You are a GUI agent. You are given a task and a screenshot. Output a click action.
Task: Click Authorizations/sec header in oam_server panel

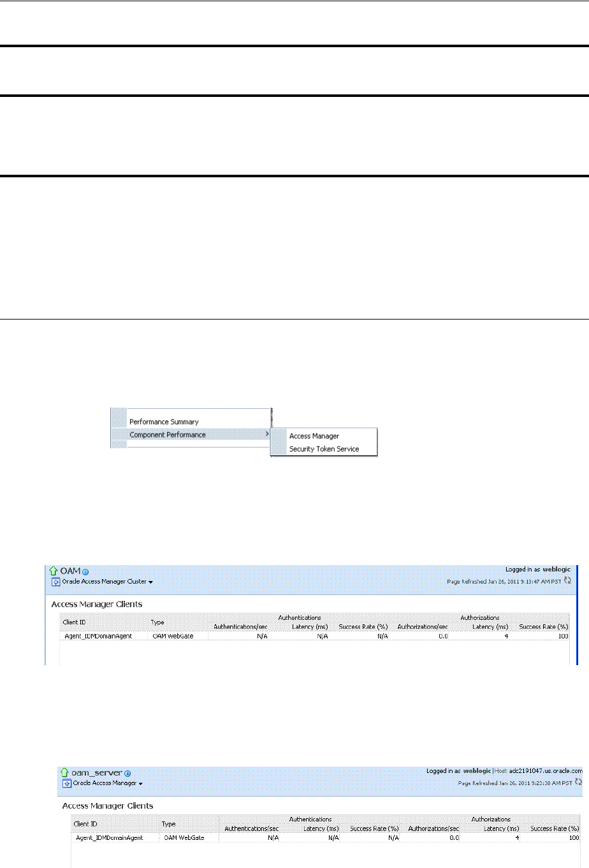point(433,829)
